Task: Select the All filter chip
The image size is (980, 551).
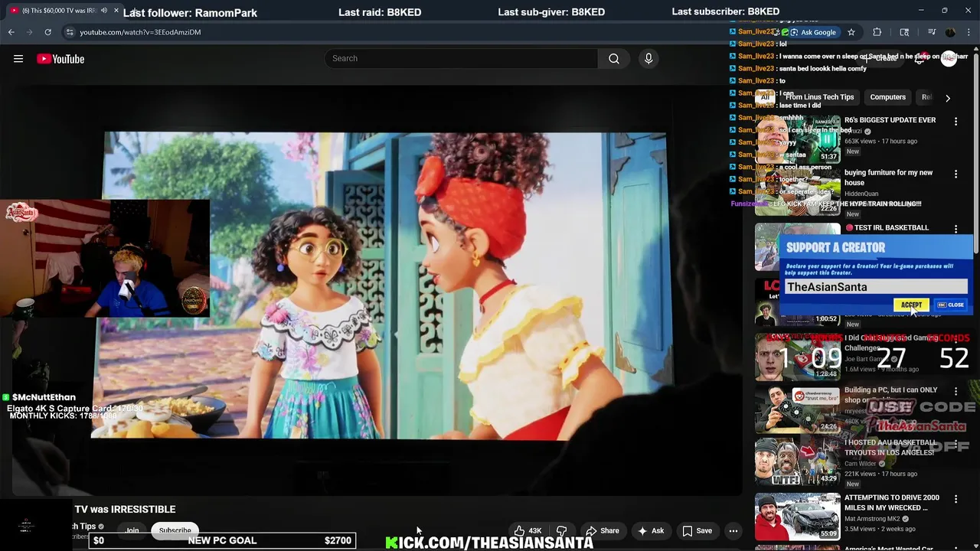Action: coord(765,97)
